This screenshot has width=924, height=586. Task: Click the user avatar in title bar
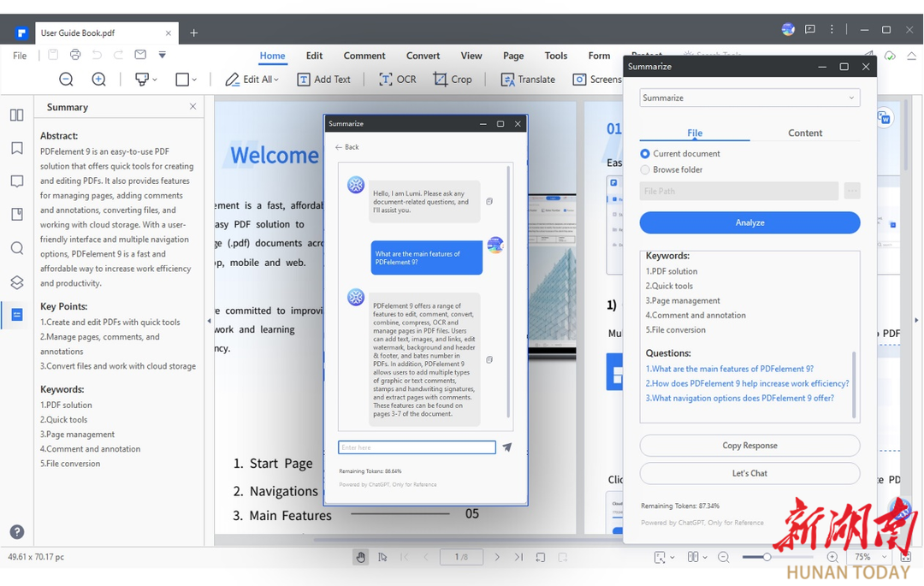coord(788,29)
